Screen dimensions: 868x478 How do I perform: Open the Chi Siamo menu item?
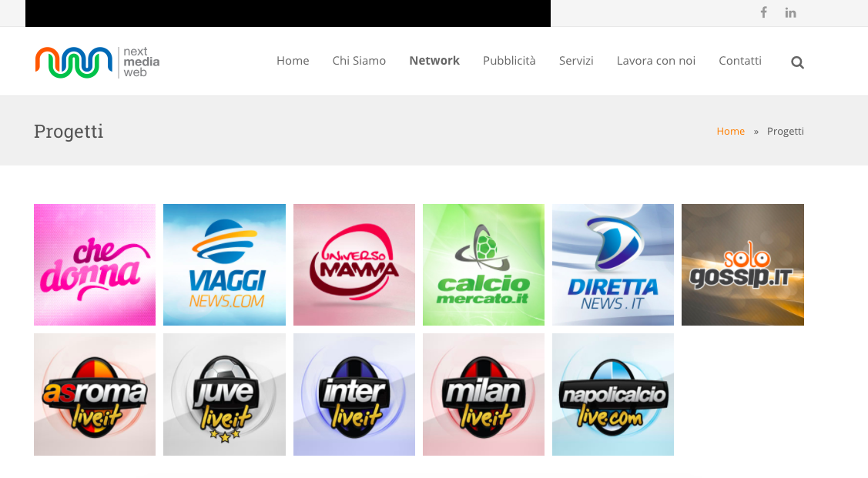[x=359, y=61]
